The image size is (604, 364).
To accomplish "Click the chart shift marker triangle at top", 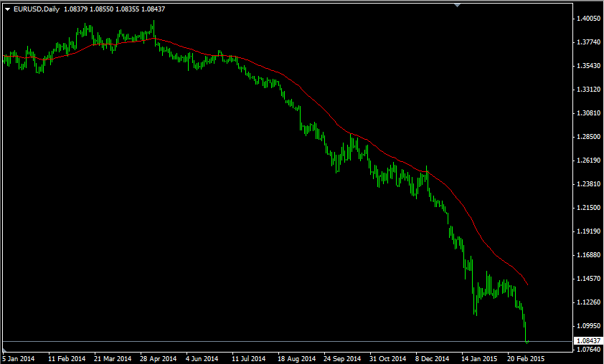I will (x=457, y=5).
